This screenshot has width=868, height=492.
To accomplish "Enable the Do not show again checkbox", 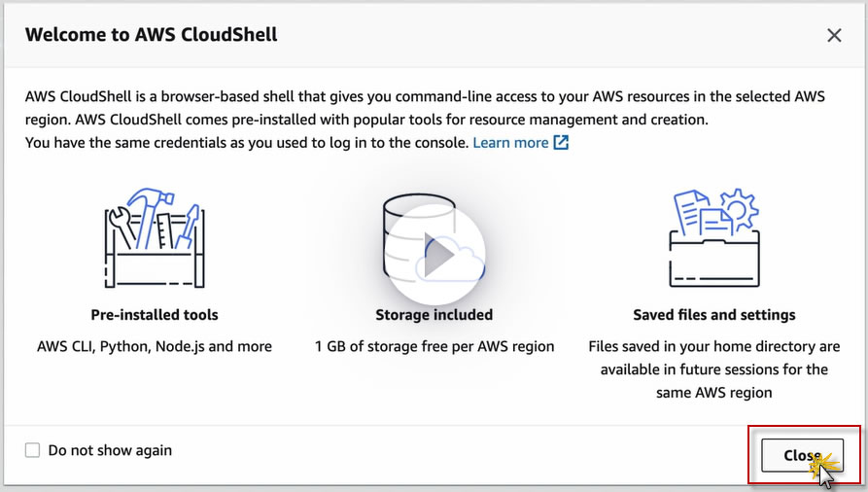I will (33, 450).
